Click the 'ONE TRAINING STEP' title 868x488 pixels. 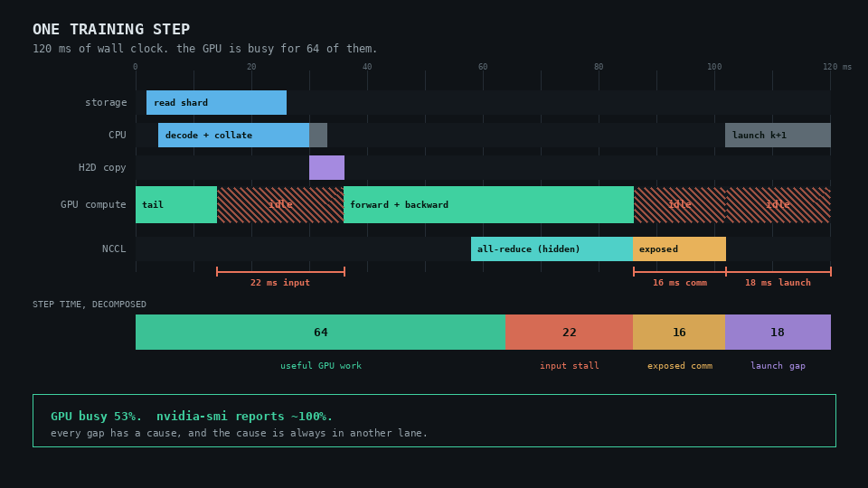coord(111,29)
